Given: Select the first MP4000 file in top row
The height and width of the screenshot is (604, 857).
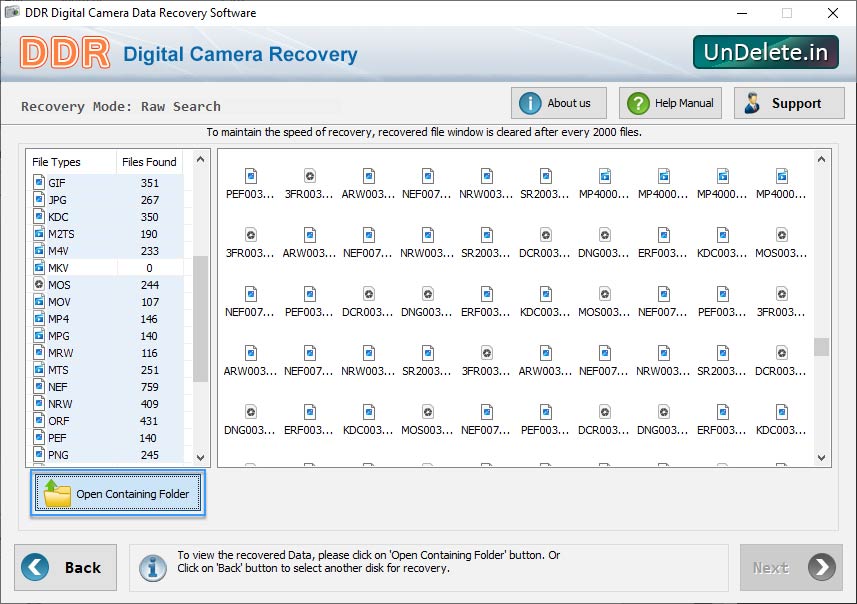Looking at the screenshot, I should coord(604,184).
